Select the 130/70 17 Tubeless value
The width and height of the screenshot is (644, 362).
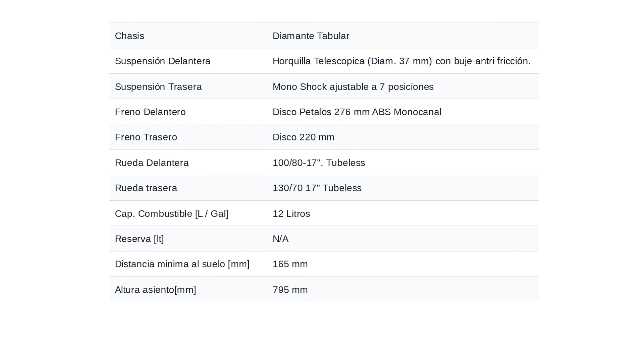pyautogui.click(x=317, y=188)
